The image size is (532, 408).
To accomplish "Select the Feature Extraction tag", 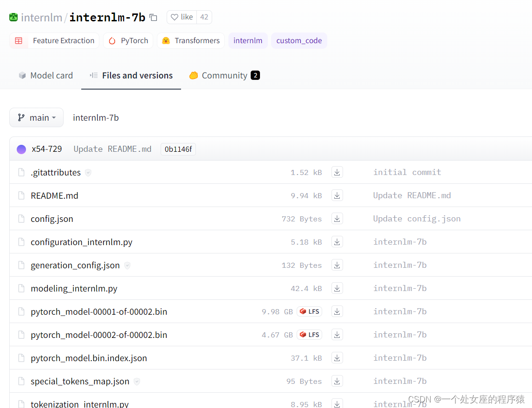I will tap(54, 41).
